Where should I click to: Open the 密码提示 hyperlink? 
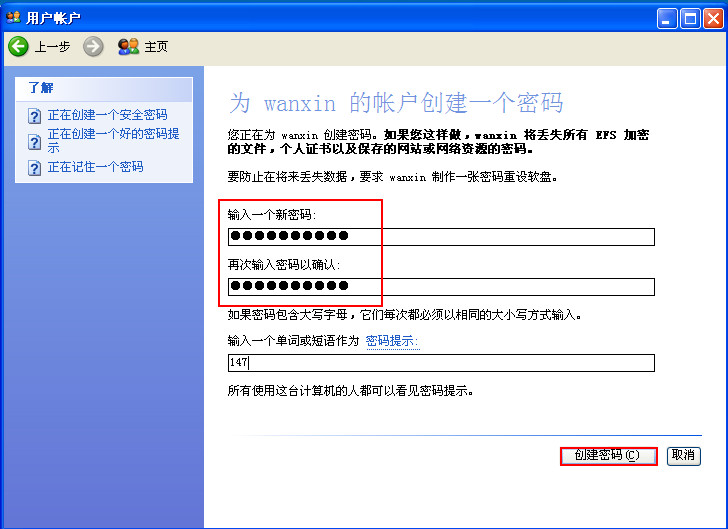[392, 341]
